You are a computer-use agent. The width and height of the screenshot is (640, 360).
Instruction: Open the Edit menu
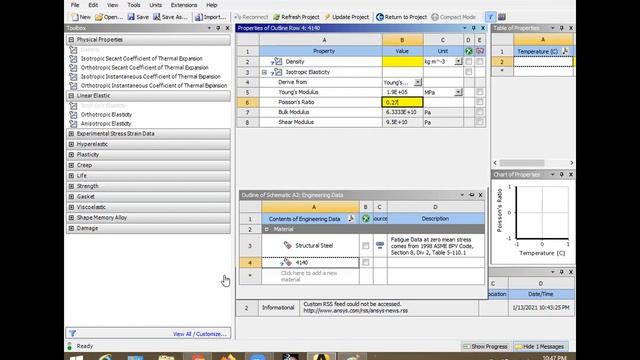(93, 5)
